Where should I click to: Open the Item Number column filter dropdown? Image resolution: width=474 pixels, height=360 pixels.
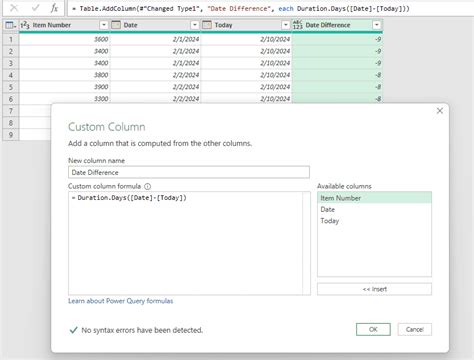[104, 25]
